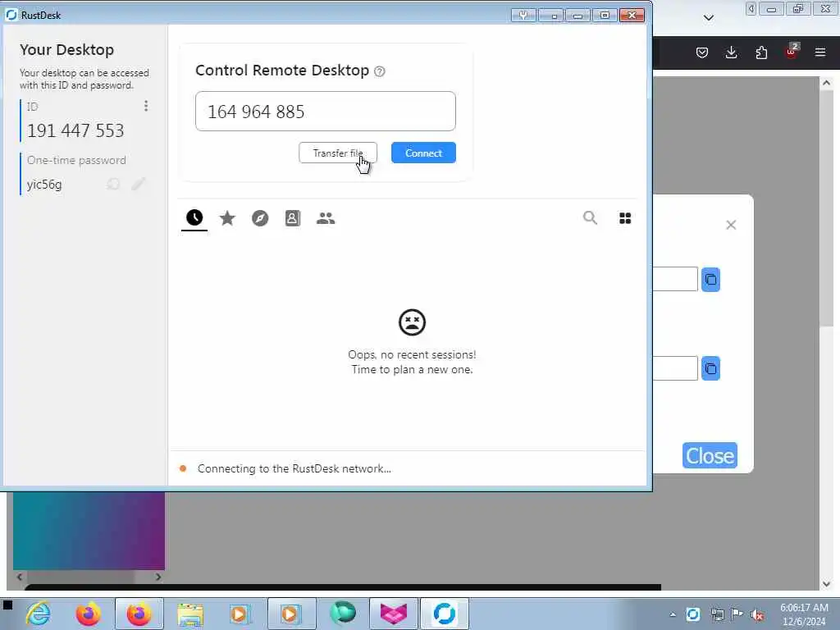Image resolution: width=840 pixels, height=630 pixels.
Task: Edit the one-time password with pencil icon
Action: tap(138, 185)
